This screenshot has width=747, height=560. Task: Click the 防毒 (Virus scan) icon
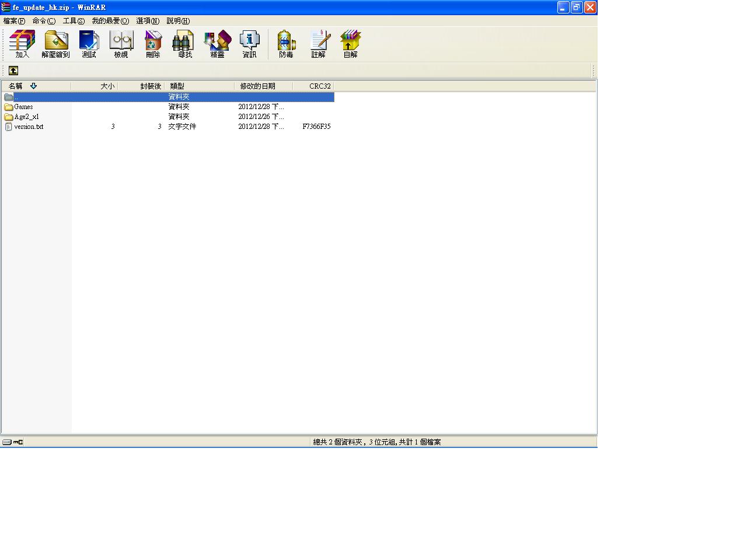(x=286, y=44)
